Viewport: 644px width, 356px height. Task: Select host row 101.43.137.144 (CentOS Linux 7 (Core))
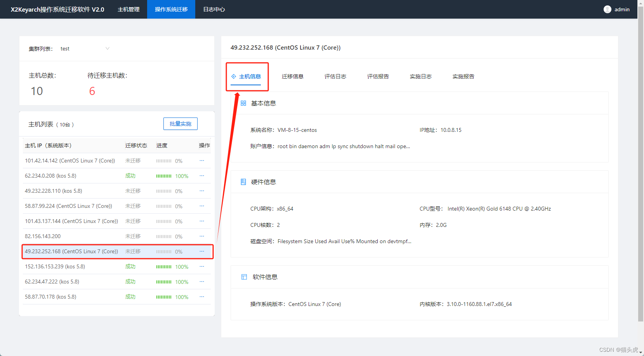pyautogui.click(x=116, y=221)
